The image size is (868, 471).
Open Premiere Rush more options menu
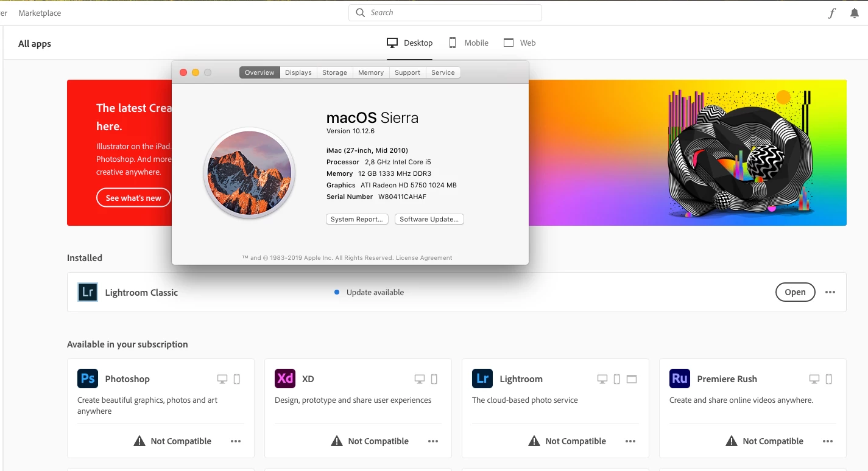[x=828, y=441]
